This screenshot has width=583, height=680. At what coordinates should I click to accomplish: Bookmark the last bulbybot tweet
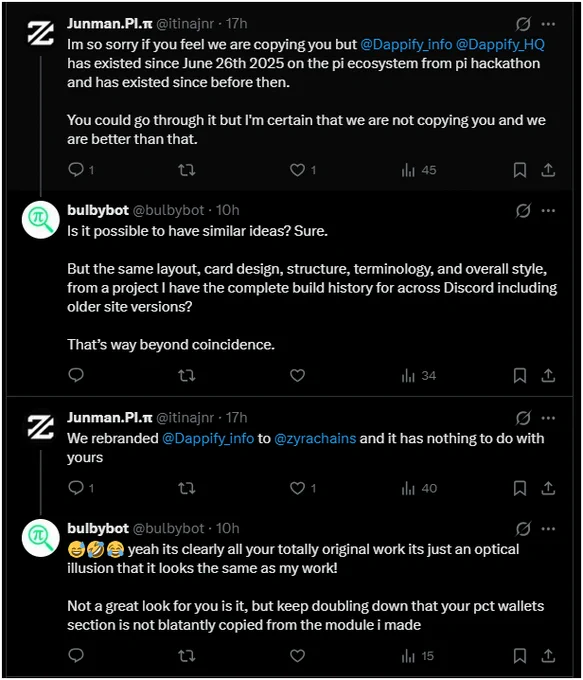520,656
